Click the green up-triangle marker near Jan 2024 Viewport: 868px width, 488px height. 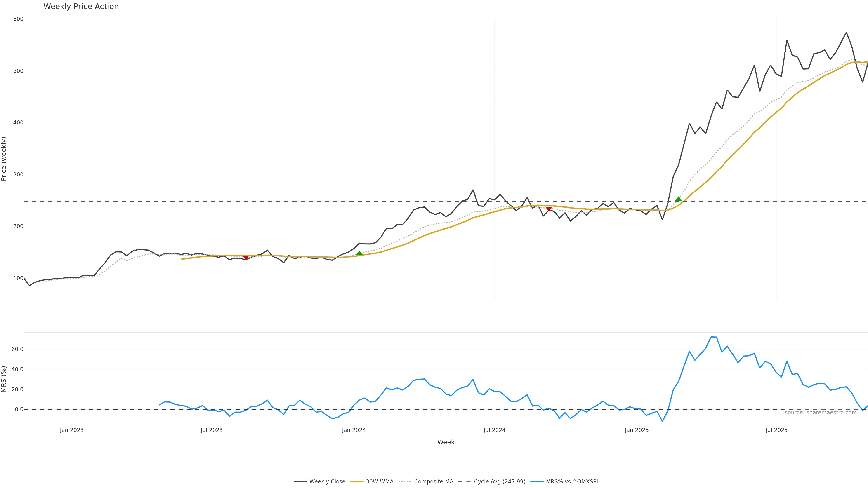[x=359, y=253]
